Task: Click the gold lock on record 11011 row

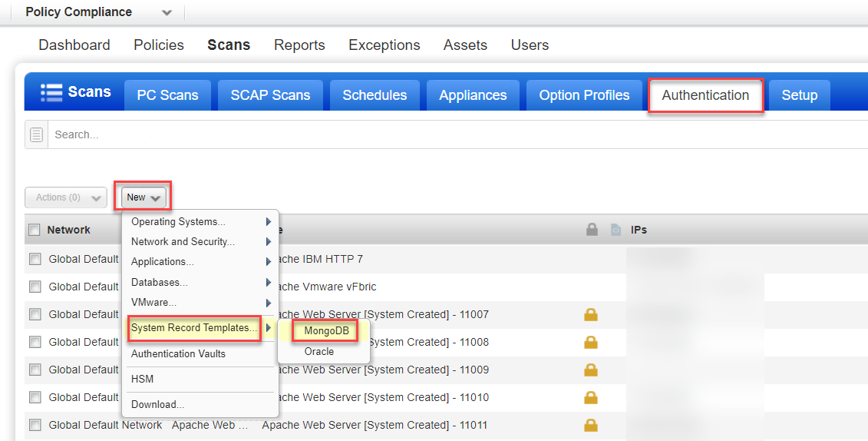Action: tap(591, 425)
